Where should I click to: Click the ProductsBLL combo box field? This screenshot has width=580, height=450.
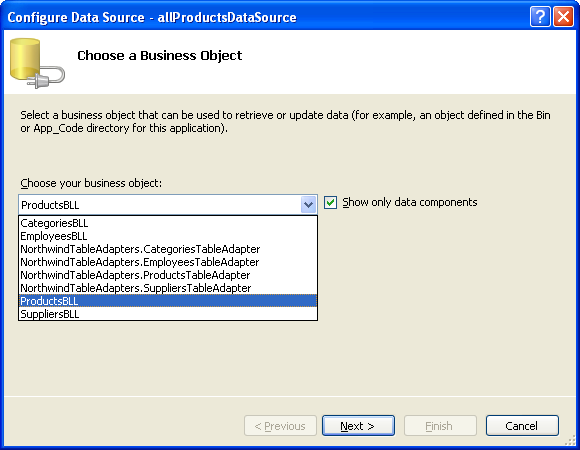[168, 204]
